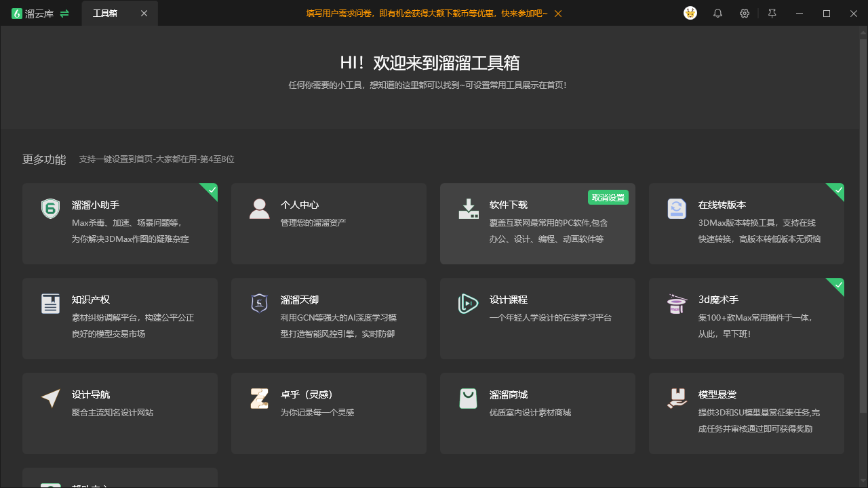Viewport: 868px width, 488px height.
Task: Open the 3d魔术手 title
Action: (x=719, y=300)
